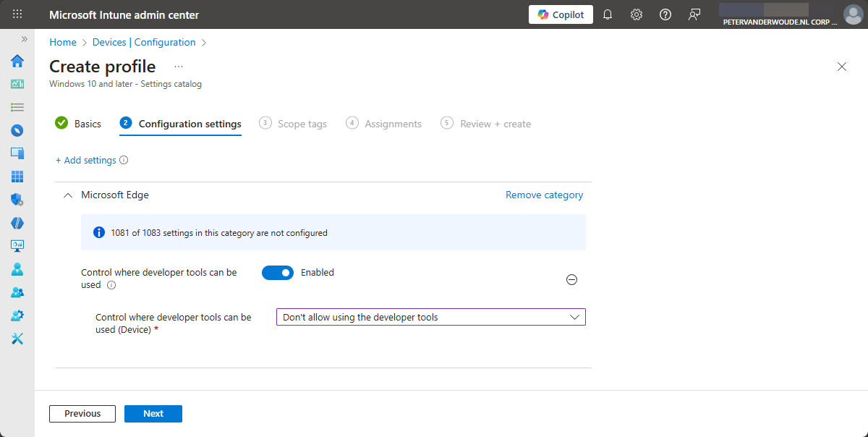Remove the developer tools setting row

pos(571,279)
